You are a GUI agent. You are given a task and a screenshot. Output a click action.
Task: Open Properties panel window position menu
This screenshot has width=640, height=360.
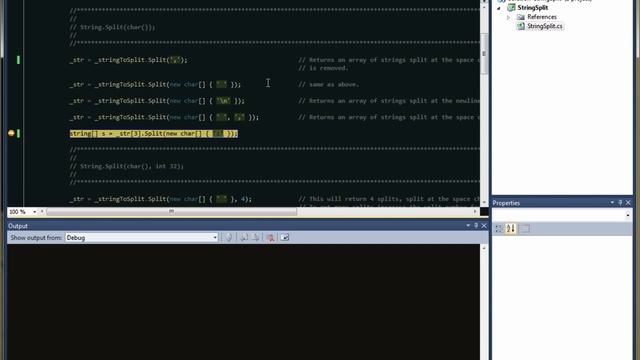click(x=612, y=203)
